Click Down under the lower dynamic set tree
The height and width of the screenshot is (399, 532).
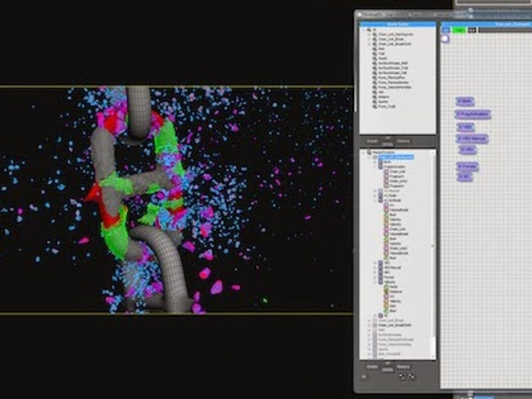[x=388, y=370]
